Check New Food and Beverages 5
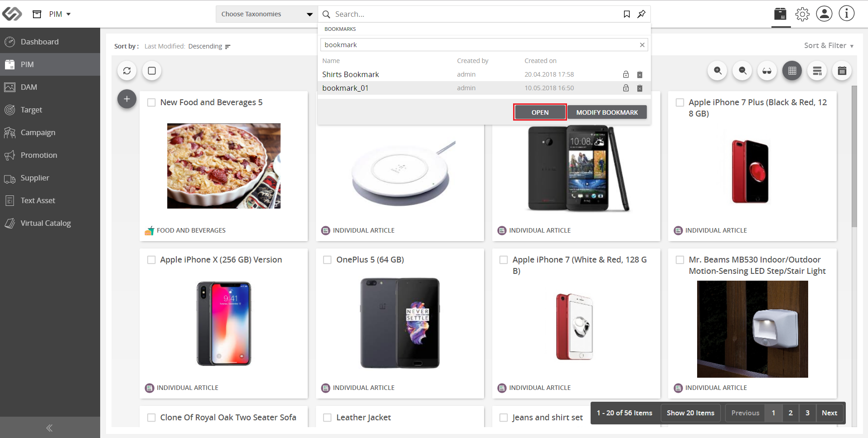The image size is (868, 438). tap(151, 102)
